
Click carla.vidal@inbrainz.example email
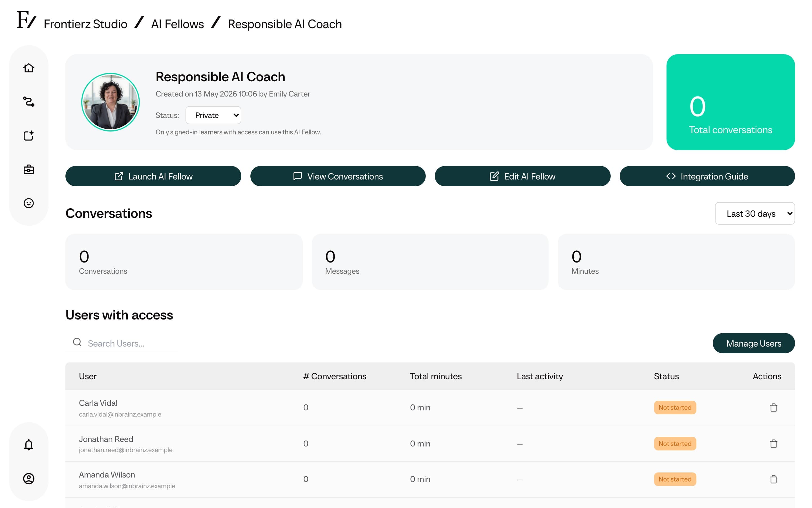point(120,414)
